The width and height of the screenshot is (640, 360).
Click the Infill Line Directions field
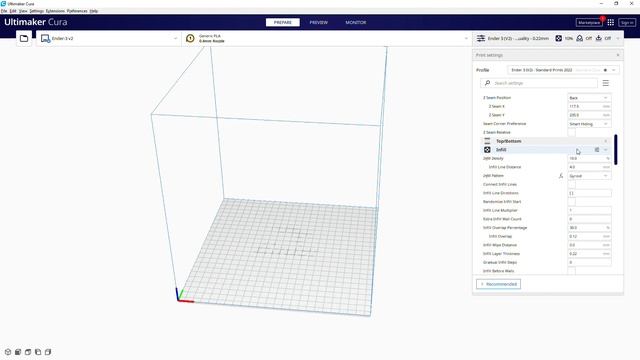point(589,193)
